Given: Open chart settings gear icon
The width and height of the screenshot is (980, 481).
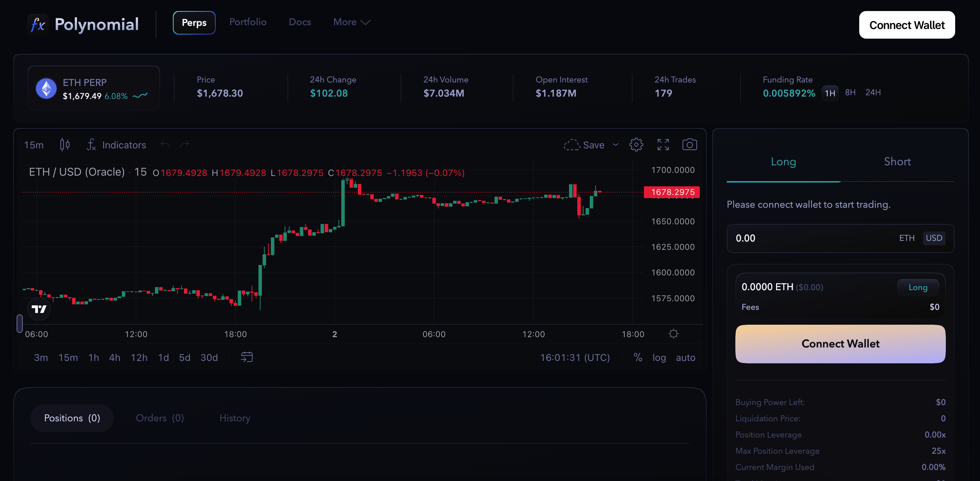Looking at the screenshot, I should tap(636, 145).
